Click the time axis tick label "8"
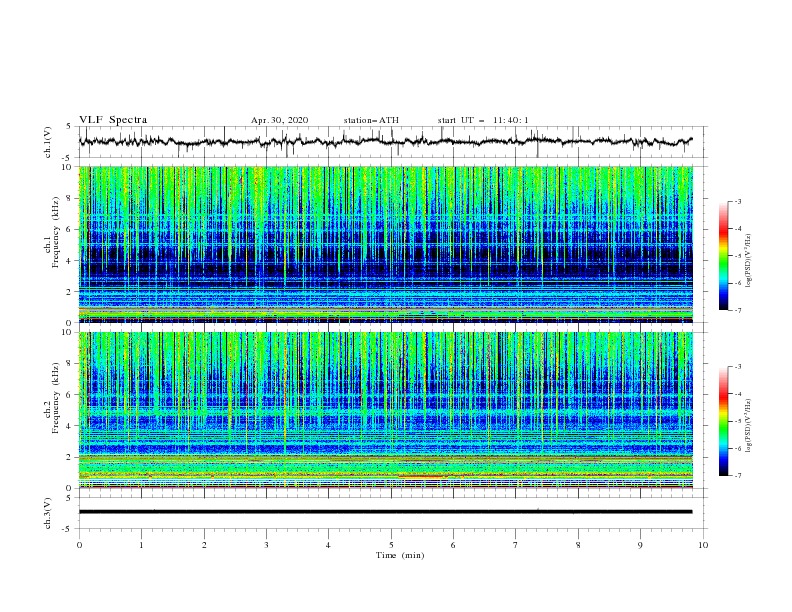The height and width of the screenshot is (612, 792). click(578, 545)
